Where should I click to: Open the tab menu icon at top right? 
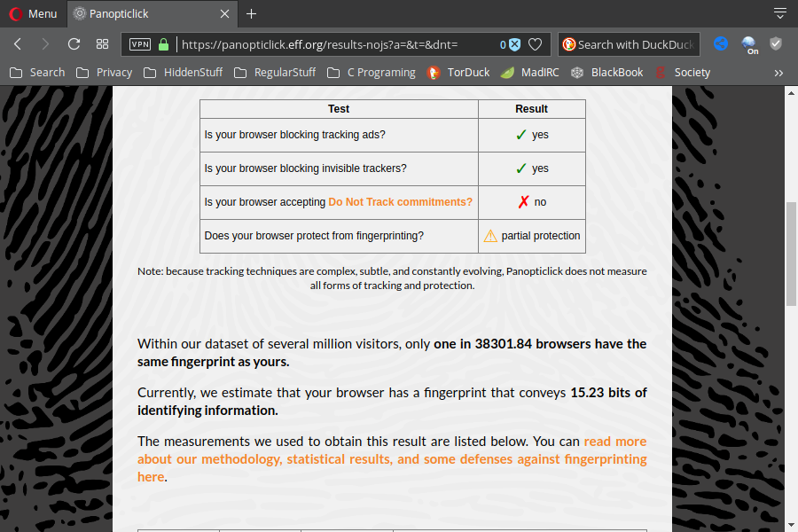779,14
